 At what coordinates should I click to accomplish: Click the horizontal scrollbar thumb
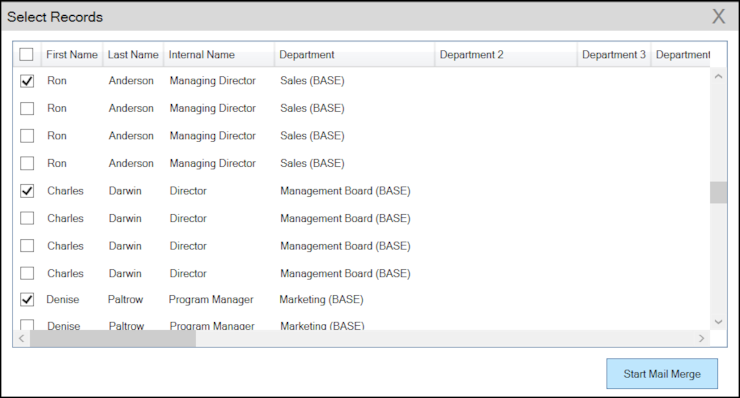pyautogui.click(x=113, y=338)
